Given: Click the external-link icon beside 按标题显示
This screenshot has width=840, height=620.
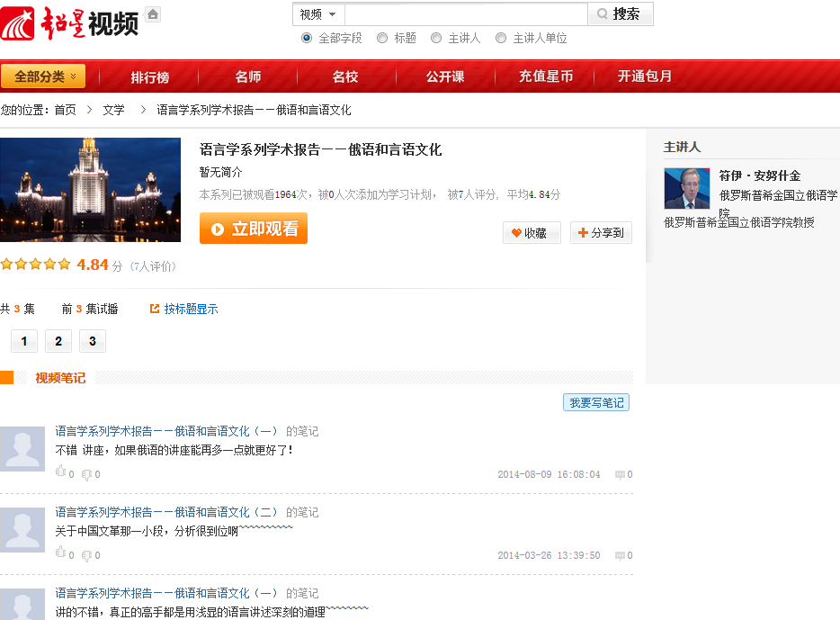Looking at the screenshot, I should [x=155, y=309].
